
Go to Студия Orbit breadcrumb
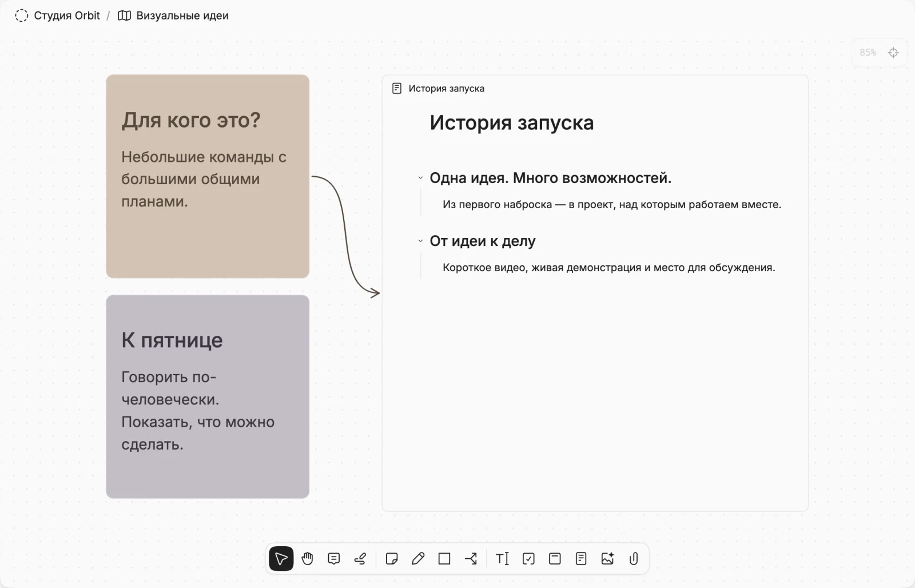(x=67, y=15)
